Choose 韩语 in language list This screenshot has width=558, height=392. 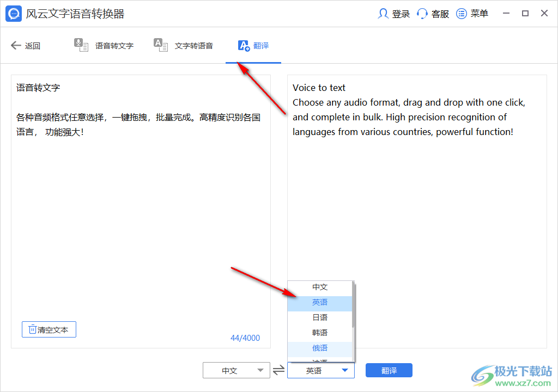pos(319,333)
